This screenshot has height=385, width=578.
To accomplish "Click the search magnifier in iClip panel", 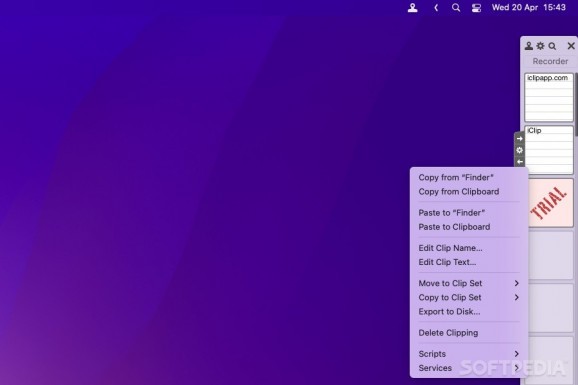I will click(x=552, y=46).
